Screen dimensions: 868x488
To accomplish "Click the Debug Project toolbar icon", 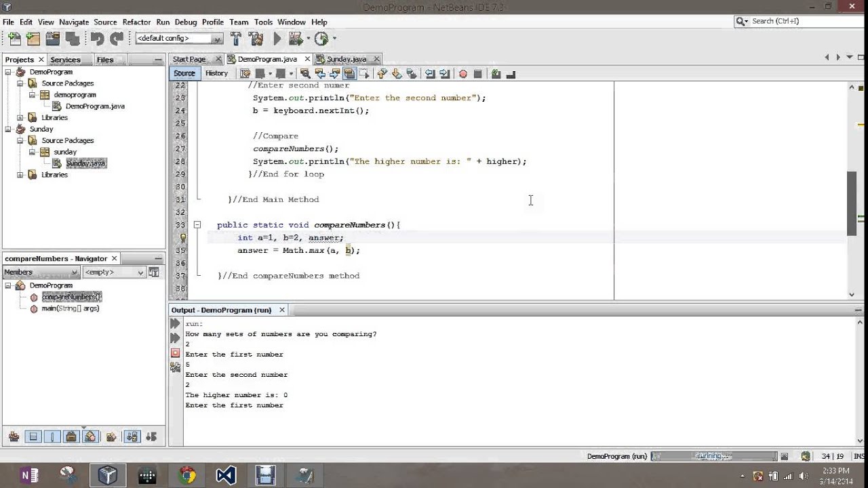I will tap(296, 39).
